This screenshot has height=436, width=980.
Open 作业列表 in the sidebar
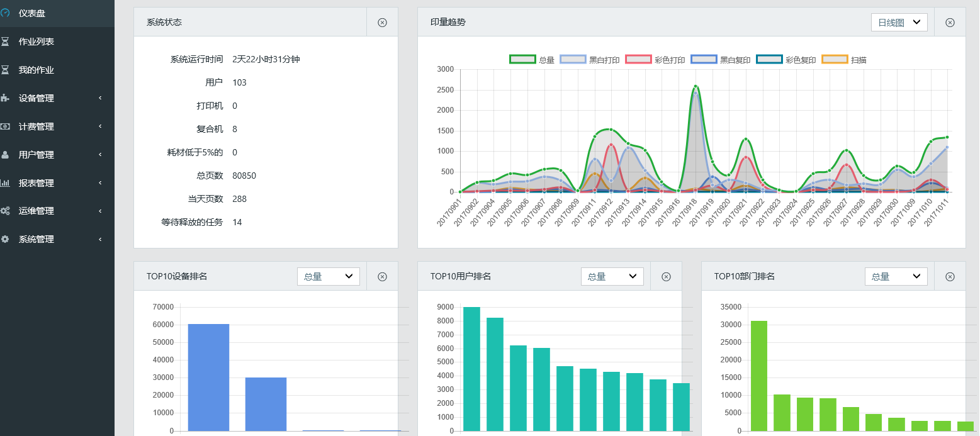tap(36, 42)
